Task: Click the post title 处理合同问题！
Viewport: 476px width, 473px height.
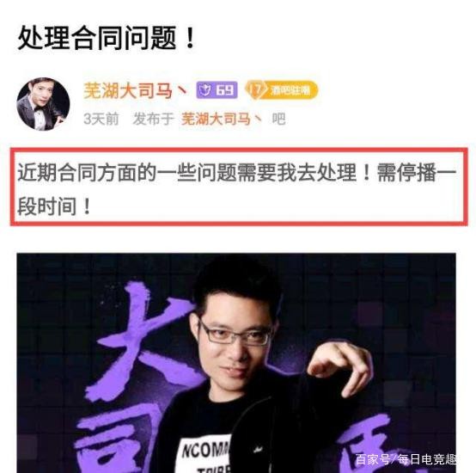Action: tap(107, 38)
